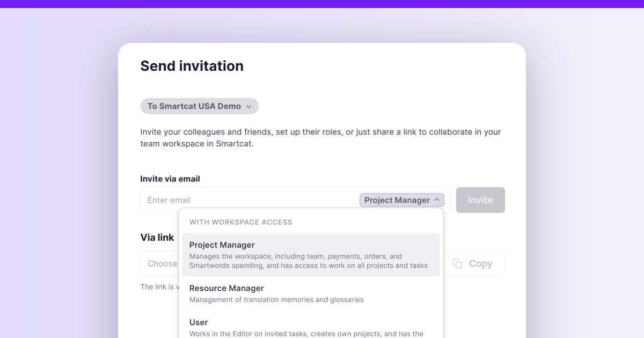The width and height of the screenshot is (644, 338).
Task: Click the Send invitation heading
Action: coord(192,66)
